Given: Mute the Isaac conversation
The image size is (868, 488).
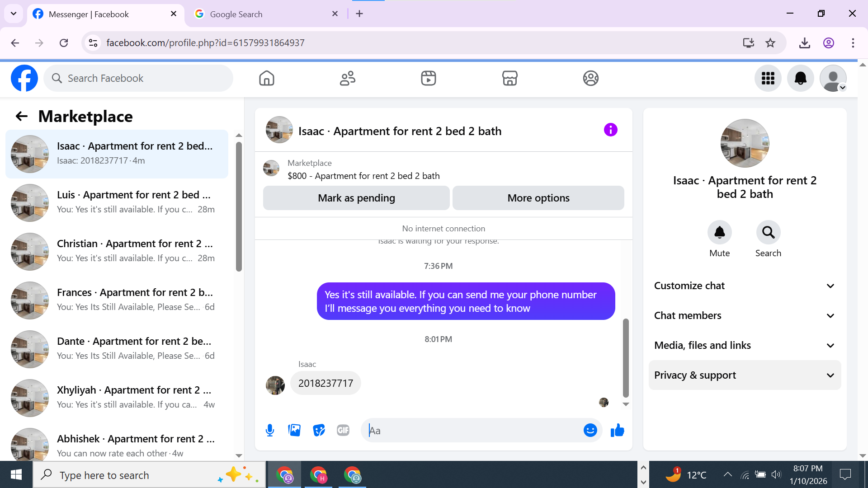Looking at the screenshot, I should pos(719,233).
